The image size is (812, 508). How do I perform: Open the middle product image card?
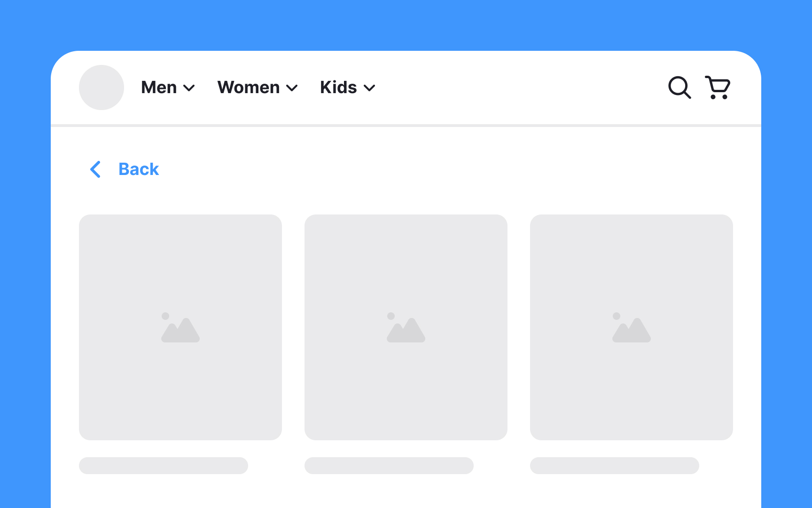tap(406, 327)
